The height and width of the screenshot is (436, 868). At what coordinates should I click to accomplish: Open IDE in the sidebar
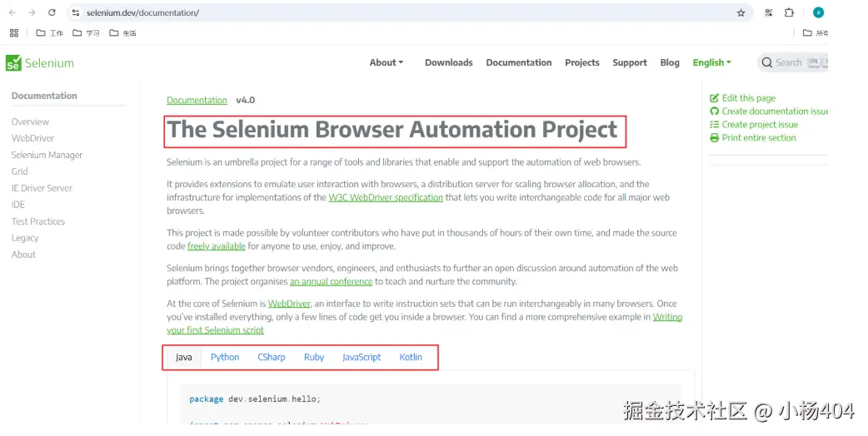point(18,205)
